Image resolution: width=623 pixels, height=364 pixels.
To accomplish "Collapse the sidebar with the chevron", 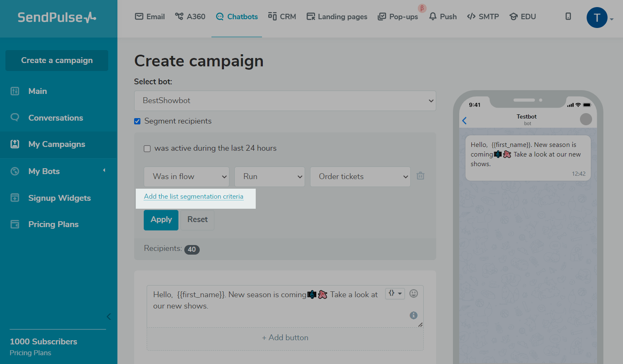I will pyautogui.click(x=109, y=316).
